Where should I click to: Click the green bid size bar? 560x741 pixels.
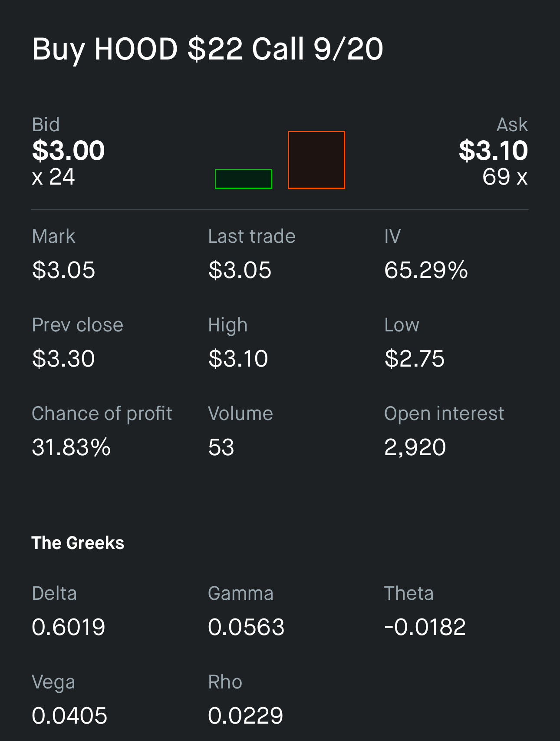(243, 179)
